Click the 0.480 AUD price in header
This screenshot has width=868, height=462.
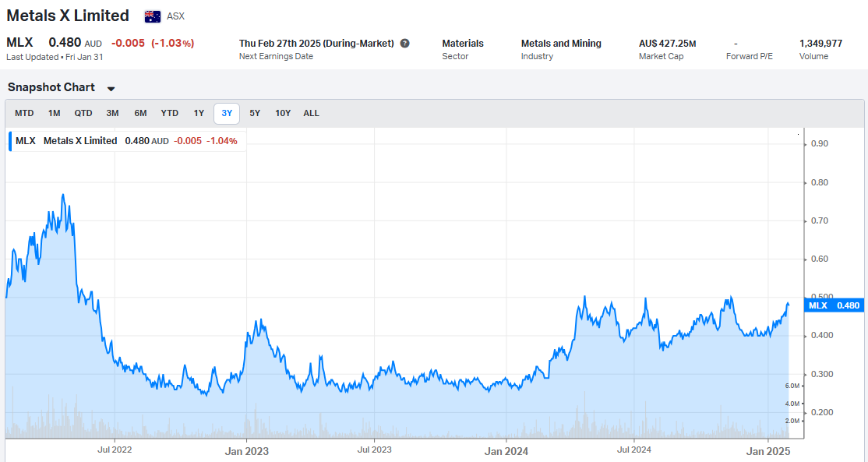[76, 43]
